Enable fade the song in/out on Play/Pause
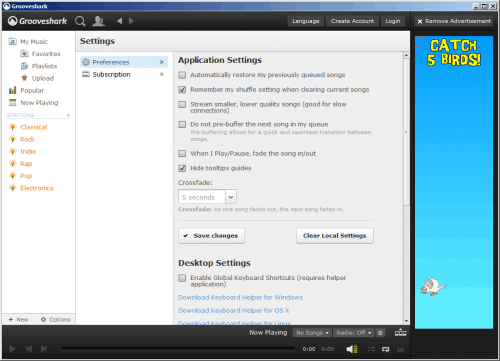This screenshot has width=500, height=361. tap(182, 153)
